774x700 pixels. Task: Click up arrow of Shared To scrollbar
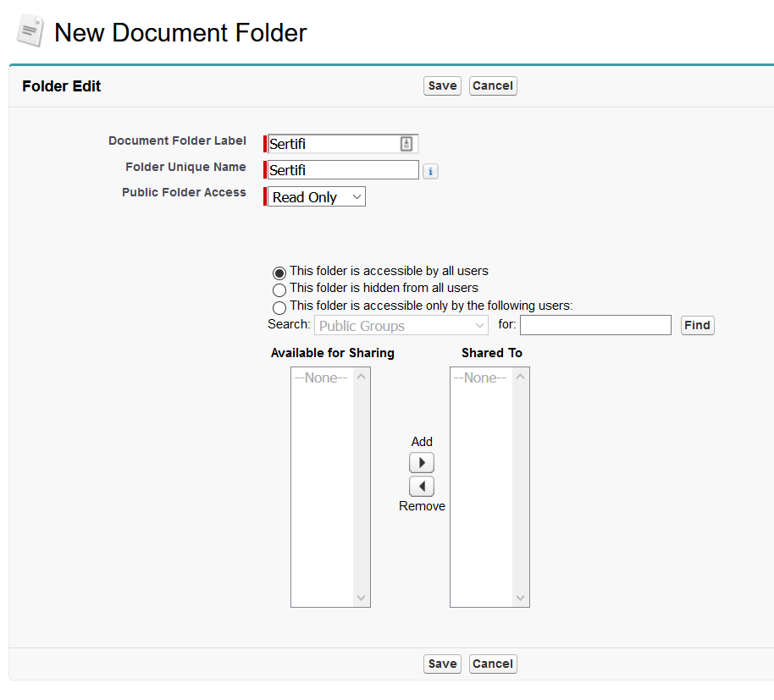coord(520,377)
